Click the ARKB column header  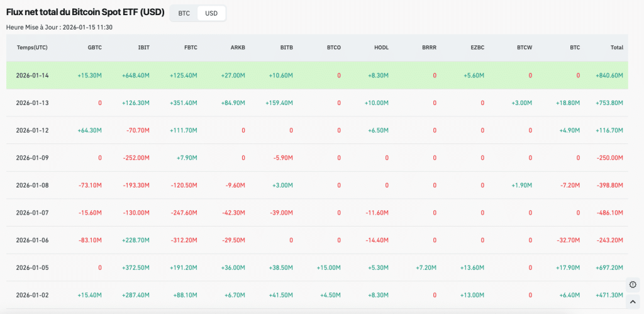237,47
